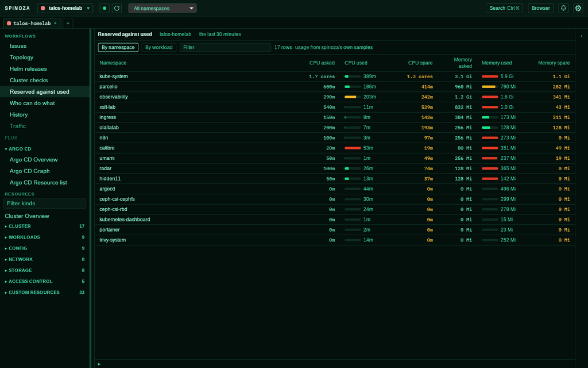Expand the bottom panel triangle
Screen dimensions: 588x368
click(x=99, y=364)
